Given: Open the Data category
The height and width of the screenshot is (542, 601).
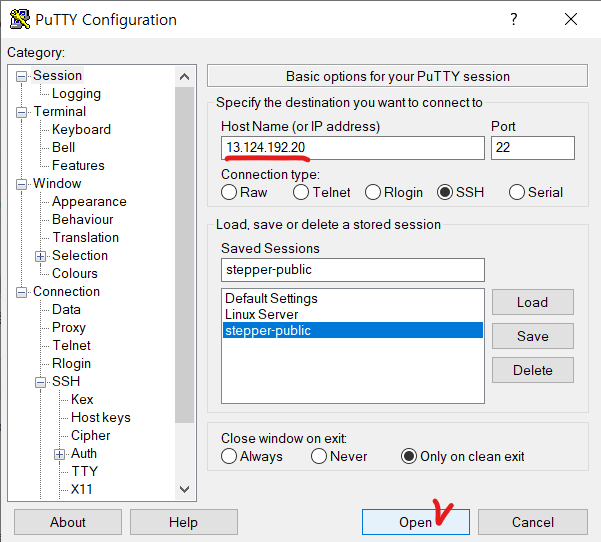Looking at the screenshot, I should tap(66, 310).
